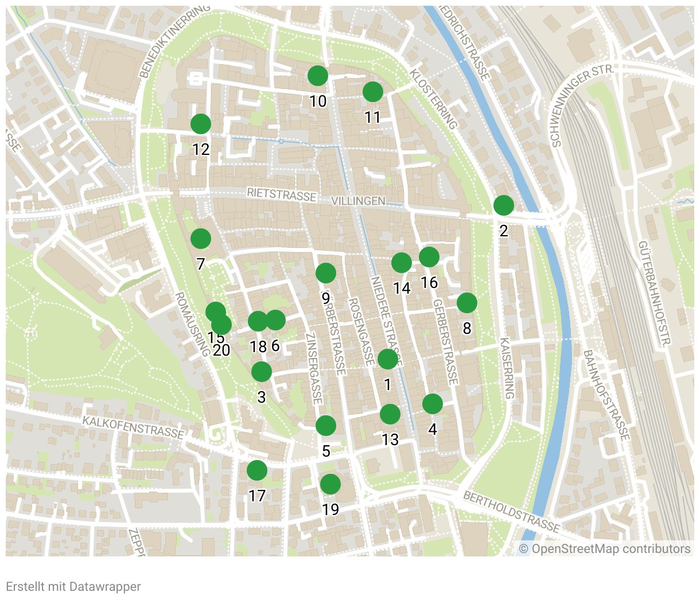Open the OpenStreetMap contributors attribution link

pos(610,549)
